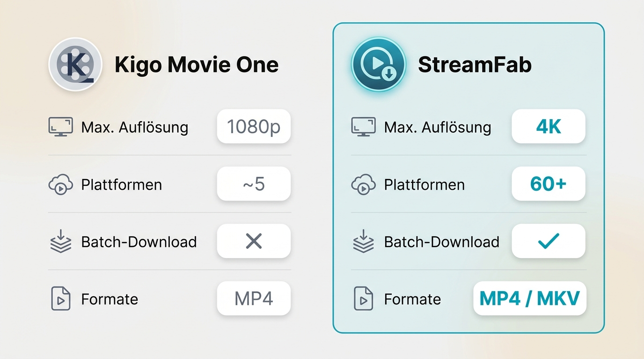The width and height of the screenshot is (644, 359).
Task: Click the checkmark in StreamFab Batch-Download
Action: pyautogui.click(x=549, y=241)
